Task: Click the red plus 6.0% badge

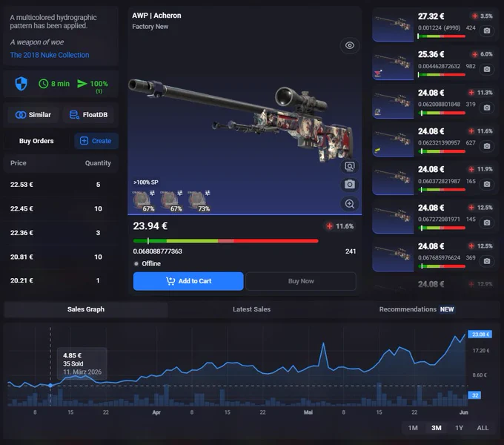Action: click(x=483, y=54)
